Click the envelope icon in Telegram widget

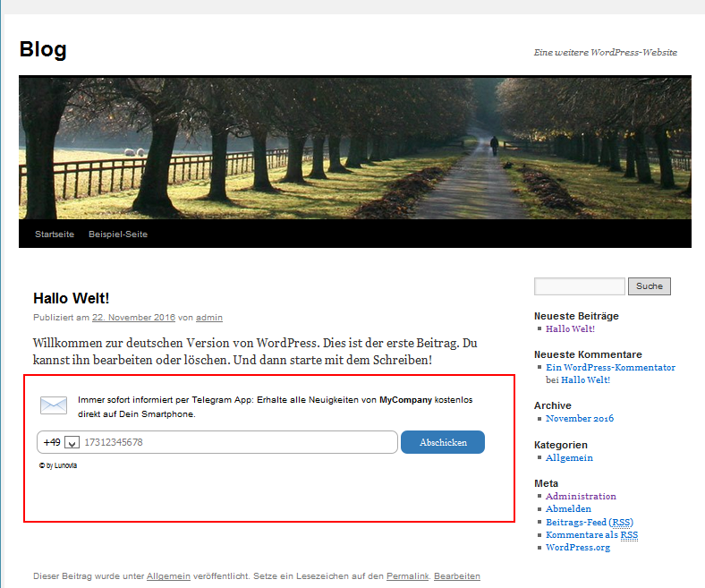coord(54,405)
